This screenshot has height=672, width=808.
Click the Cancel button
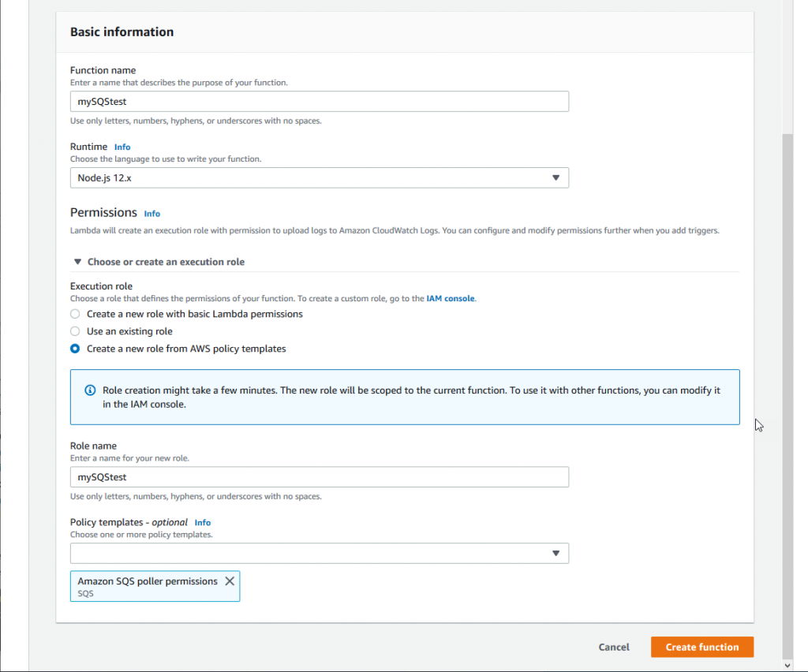coord(613,647)
